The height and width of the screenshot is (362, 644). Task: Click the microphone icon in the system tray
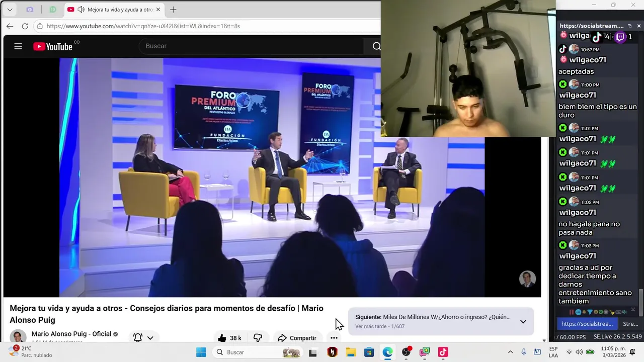pos(524,352)
